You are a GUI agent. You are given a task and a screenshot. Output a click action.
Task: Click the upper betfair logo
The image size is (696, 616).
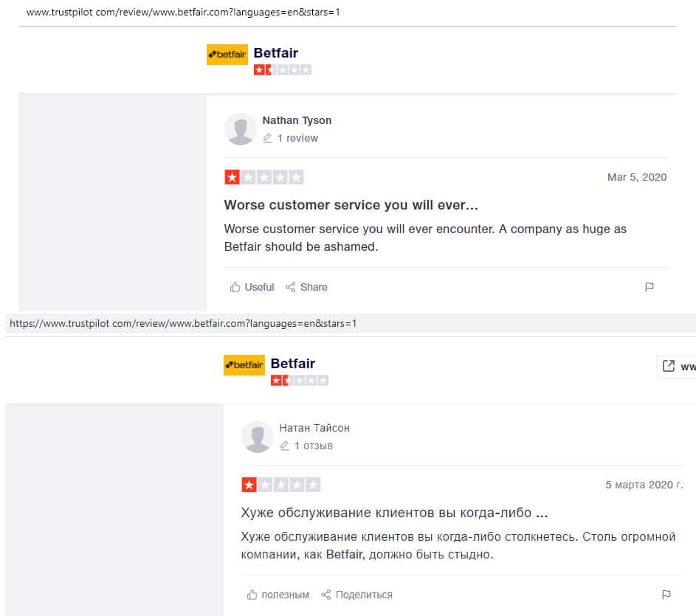pyautogui.click(x=227, y=55)
